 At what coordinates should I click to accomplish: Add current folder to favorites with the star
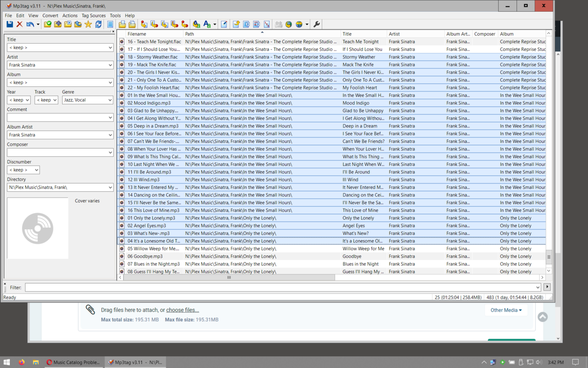(x=88, y=24)
